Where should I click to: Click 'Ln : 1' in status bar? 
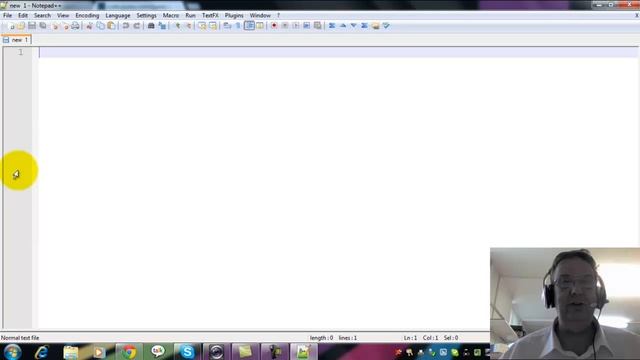click(x=410, y=338)
